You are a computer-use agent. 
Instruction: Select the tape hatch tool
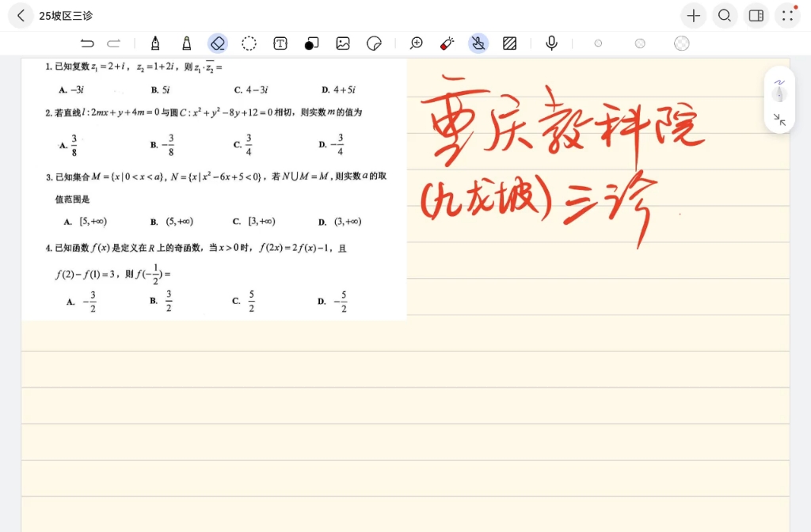[510, 44]
